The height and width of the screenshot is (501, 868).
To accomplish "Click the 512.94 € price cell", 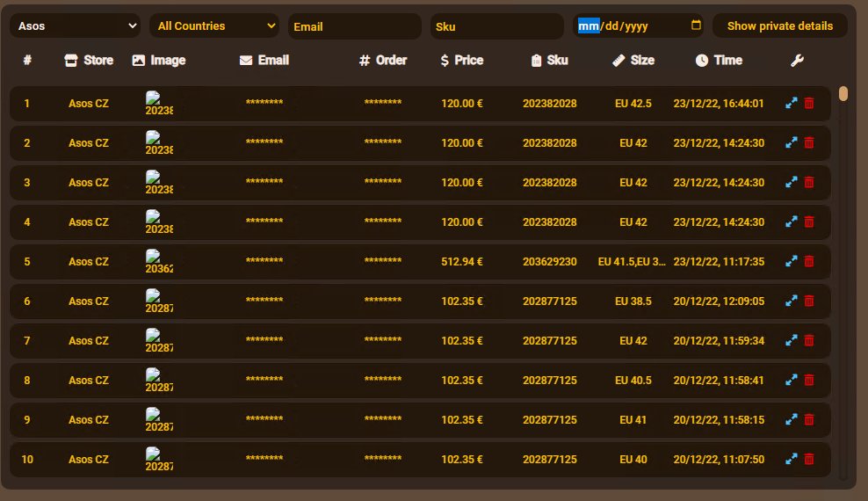I will point(462,261).
